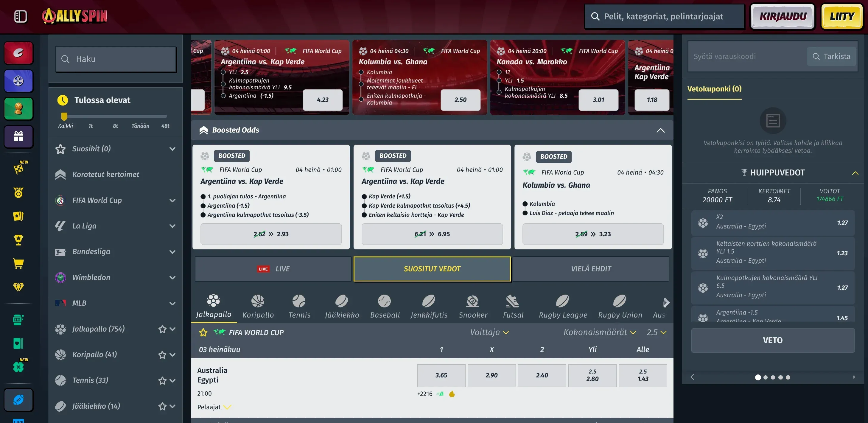
Task: Click the Syötä varauskoodi input field
Action: click(746, 57)
